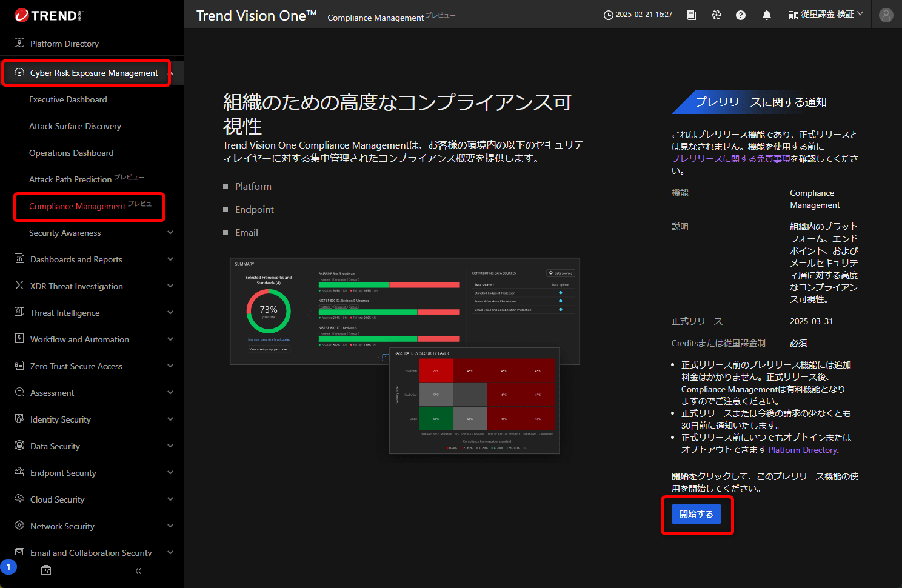This screenshot has height=588, width=902.
Task: Open the 従量課金 検証 account dropdown
Action: click(826, 15)
